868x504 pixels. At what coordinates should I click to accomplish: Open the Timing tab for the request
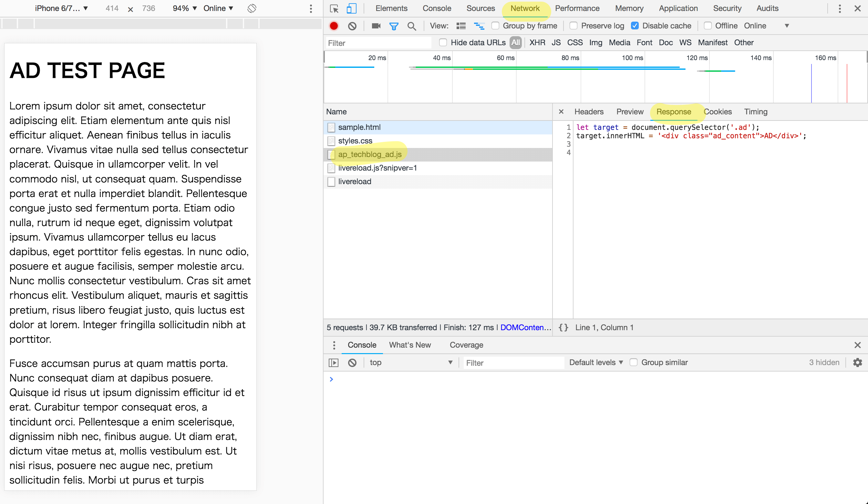(x=756, y=112)
